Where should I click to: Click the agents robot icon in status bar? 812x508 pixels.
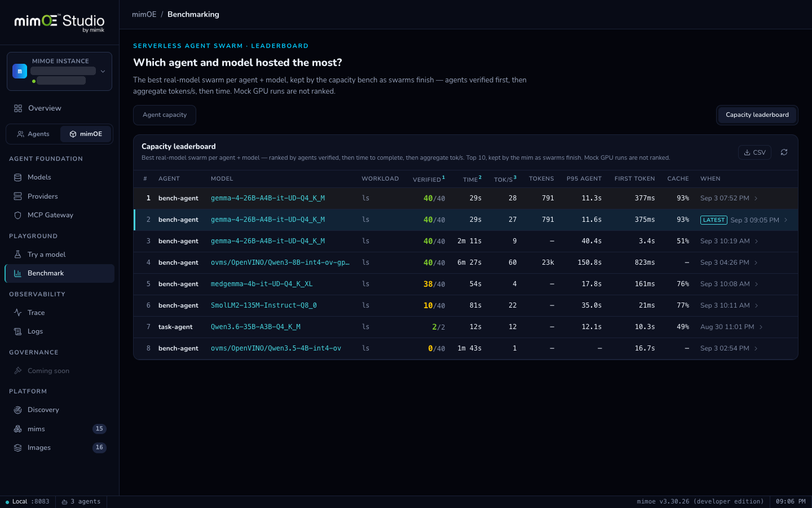point(64,502)
